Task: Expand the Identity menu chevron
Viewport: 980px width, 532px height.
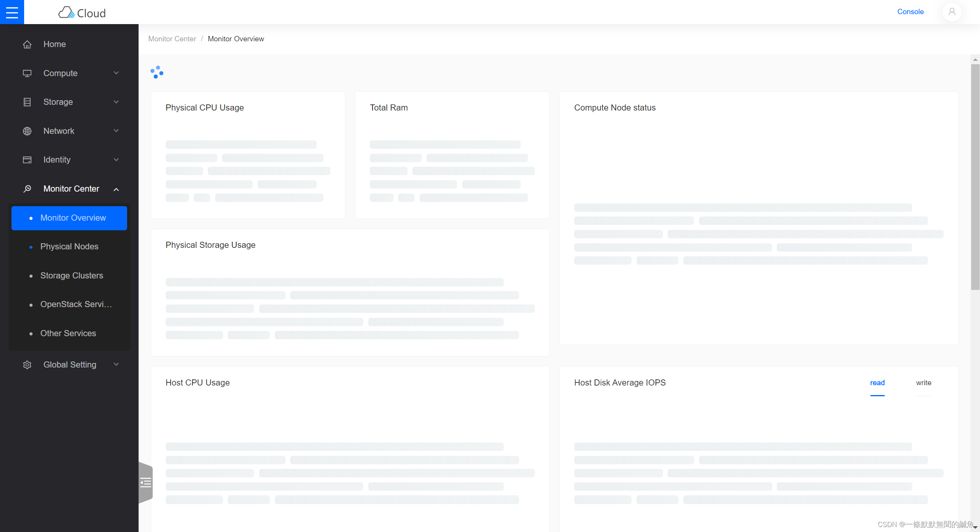Action: pyautogui.click(x=116, y=159)
